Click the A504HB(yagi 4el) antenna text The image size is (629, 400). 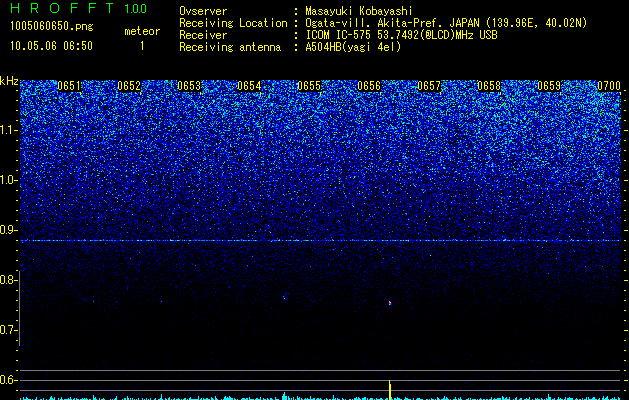pos(353,47)
